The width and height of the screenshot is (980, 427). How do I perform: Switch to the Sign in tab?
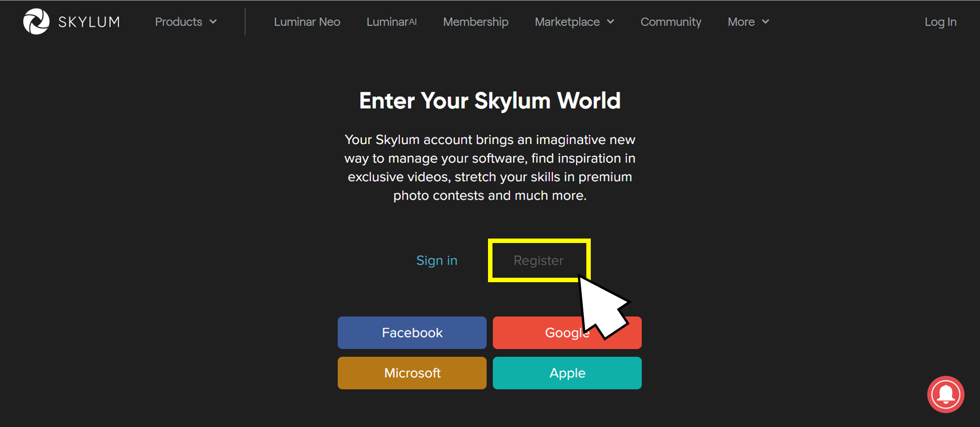[x=437, y=260]
